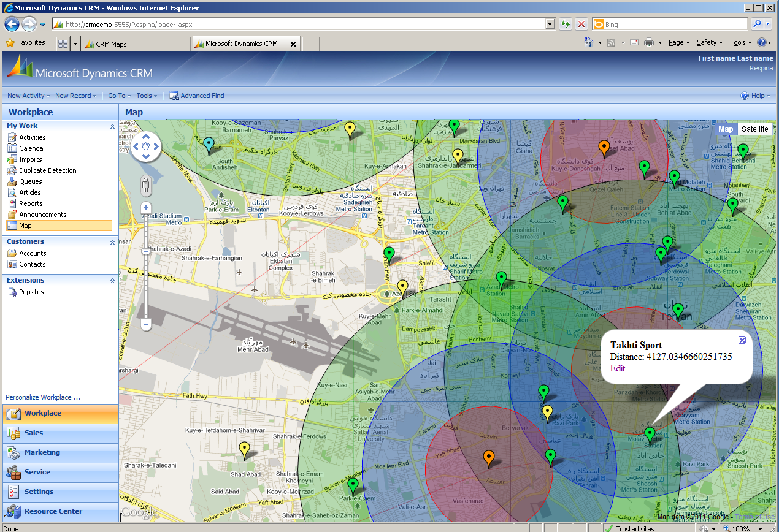This screenshot has height=532, width=779.
Task: Click the yellow marker near Shad Abad
Action: pos(244,450)
